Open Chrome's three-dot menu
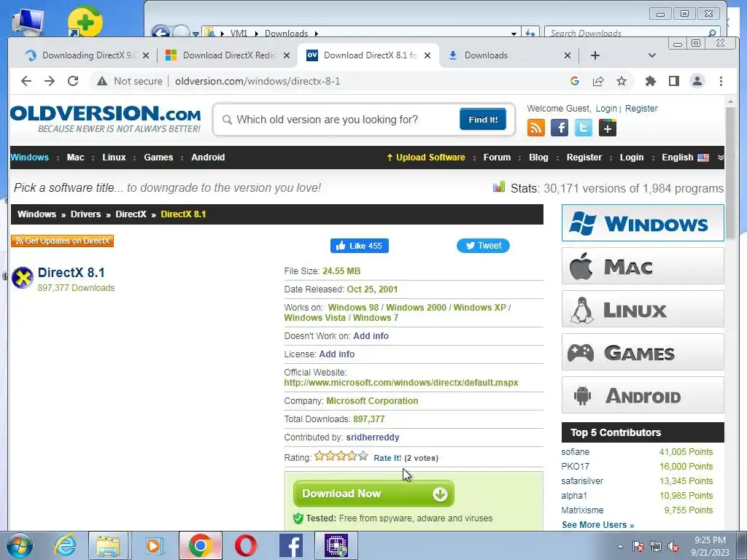The height and width of the screenshot is (560, 747). (721, 81)
